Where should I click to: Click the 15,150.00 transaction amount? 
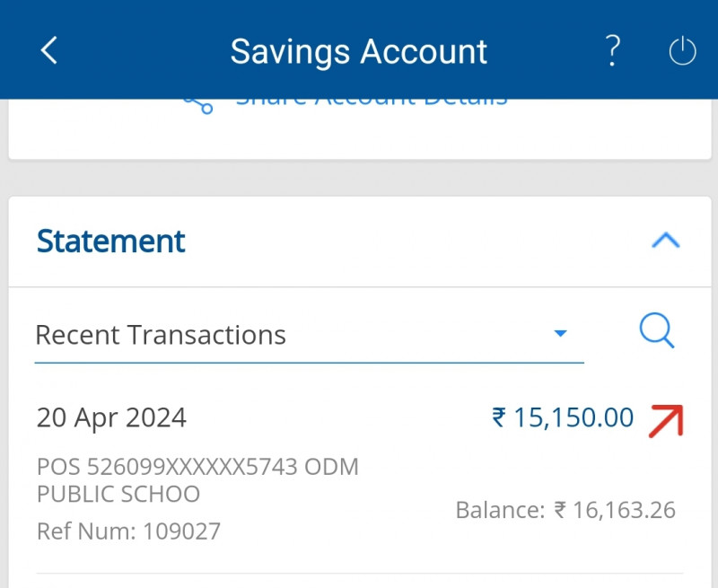tap(574, 417)
